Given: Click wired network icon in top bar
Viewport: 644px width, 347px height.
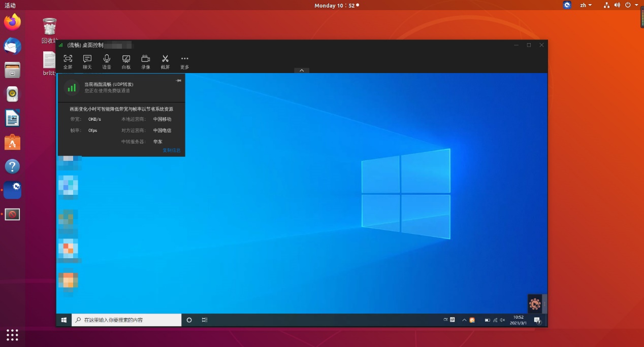Looking at the screenshot, I should [x=606, y=5].
